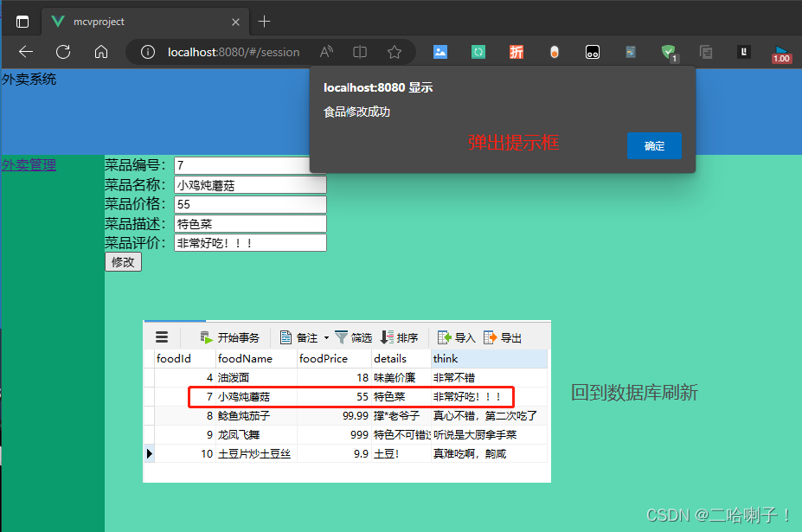The height and width of the screenshot is (532, 802).
Task: Open the black L extension icon
Action: pos(744,52)
